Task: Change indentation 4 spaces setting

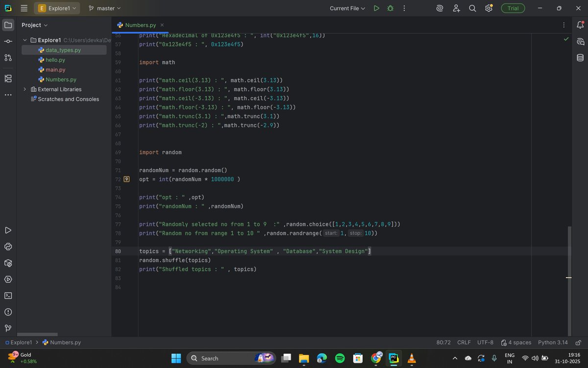Action: (516, 342)
